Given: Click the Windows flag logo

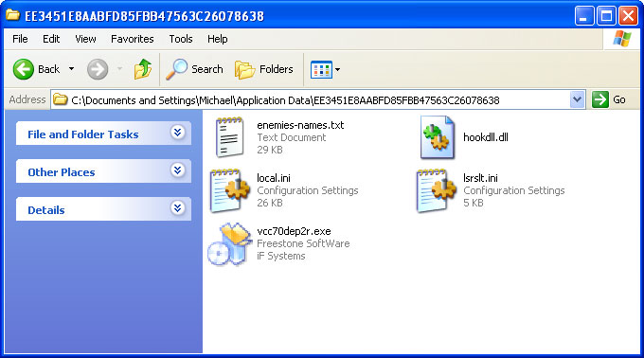Looking at the screenshot, I should (622, 39).
